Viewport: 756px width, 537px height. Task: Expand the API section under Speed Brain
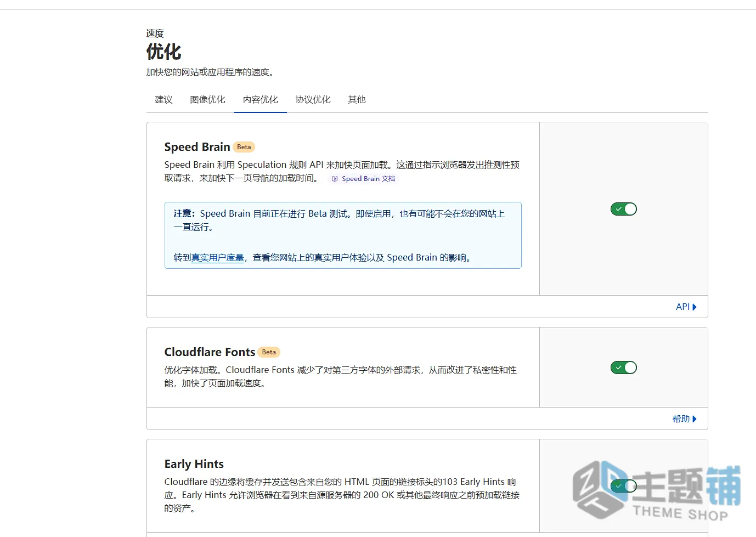686,307
